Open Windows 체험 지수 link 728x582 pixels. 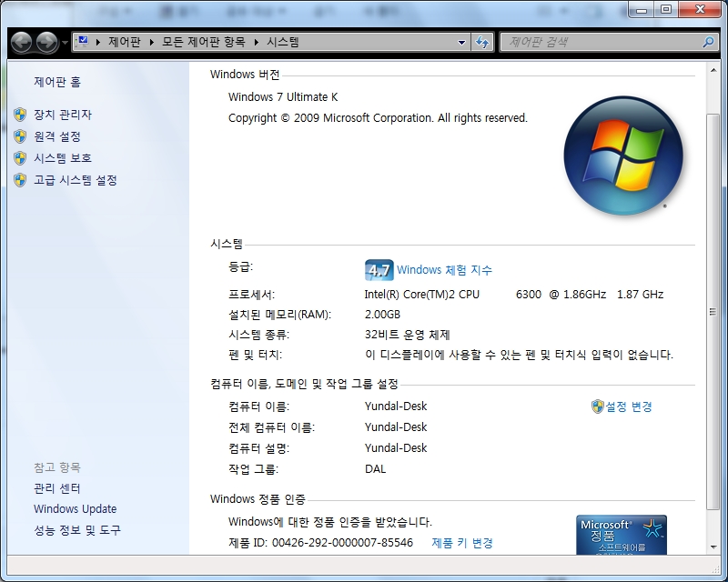point(444,270)
